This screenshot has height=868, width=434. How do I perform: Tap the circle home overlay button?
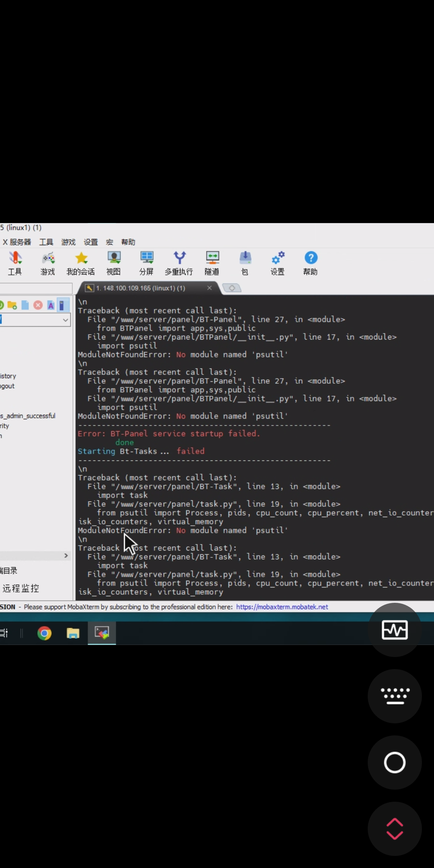coord(395,762)
